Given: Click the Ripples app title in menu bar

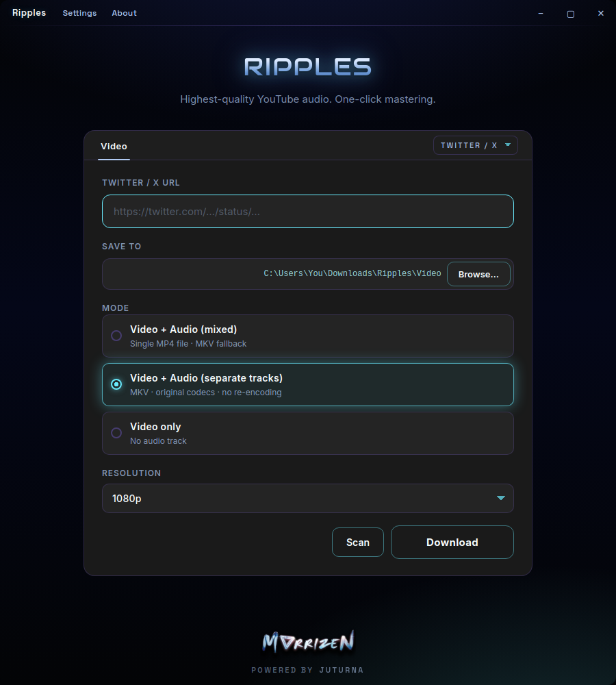Looking at the screenshot, I should pos(29,12).
